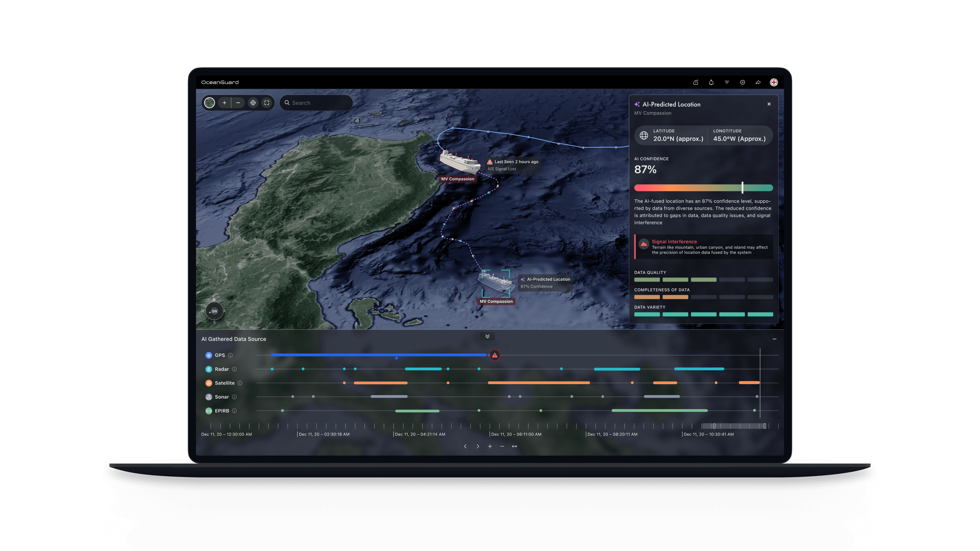
Task: Collapse the AI Gathered Data Source panel
Action: (487, 336)
